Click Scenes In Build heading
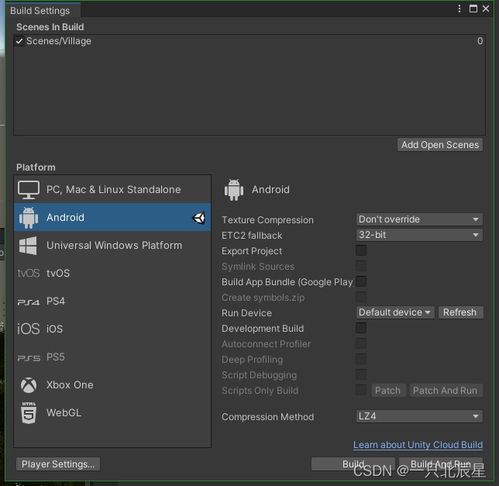Image resolution: width=499 pixels, height=486 pixels. click(50, 27)
